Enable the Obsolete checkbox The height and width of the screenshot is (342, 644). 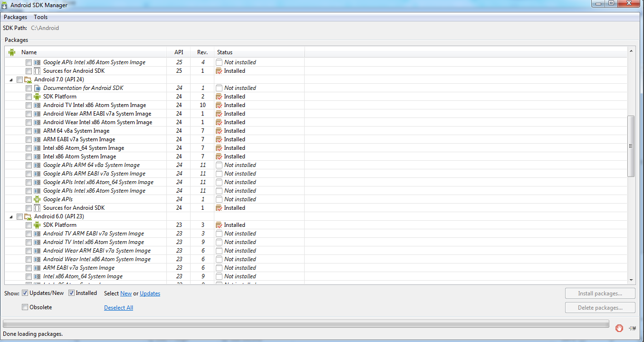[x=25, y=307]
